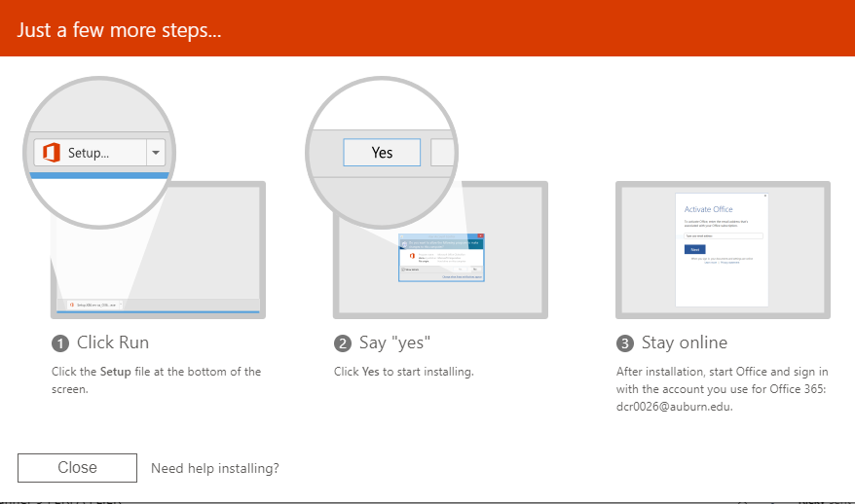Click the Click Run heading
Image resolution: width=855 pixels, height=504 pixels.
tap(113, 342)
